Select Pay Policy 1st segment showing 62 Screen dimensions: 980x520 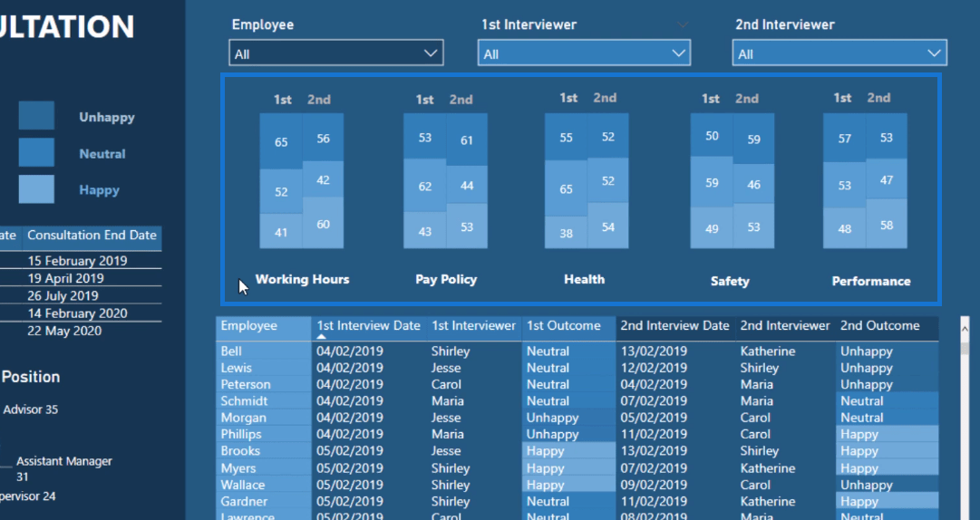pos(425,186)
